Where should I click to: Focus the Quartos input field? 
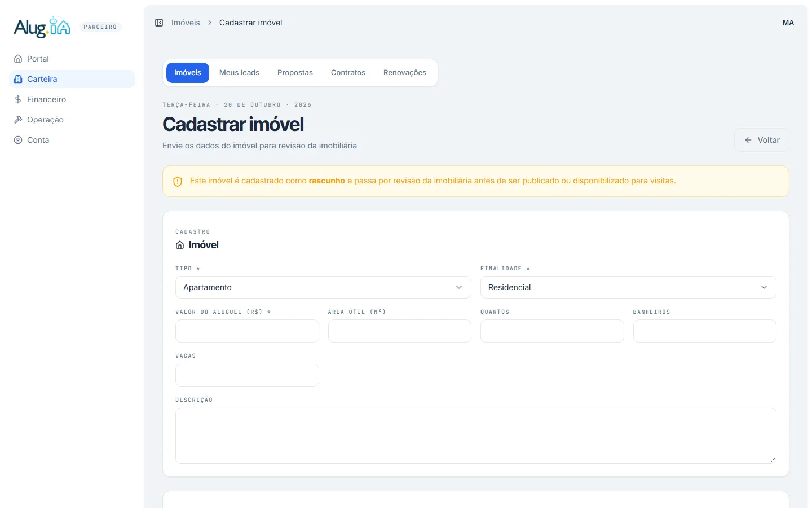click(552, 331)
